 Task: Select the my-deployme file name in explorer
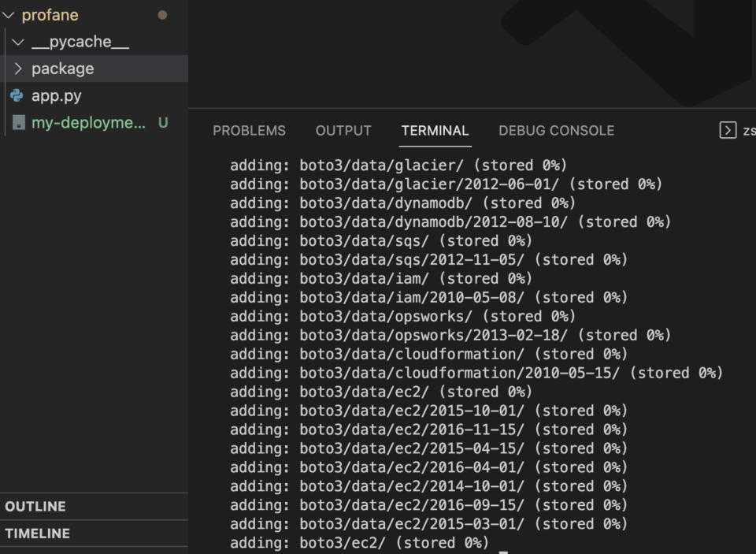[88, 123]
